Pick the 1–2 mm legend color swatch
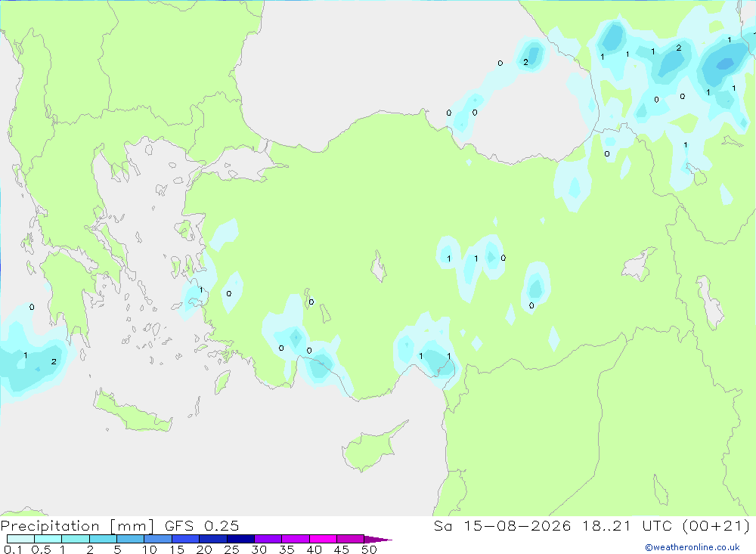The image size is (756, 554). (75, 539)
